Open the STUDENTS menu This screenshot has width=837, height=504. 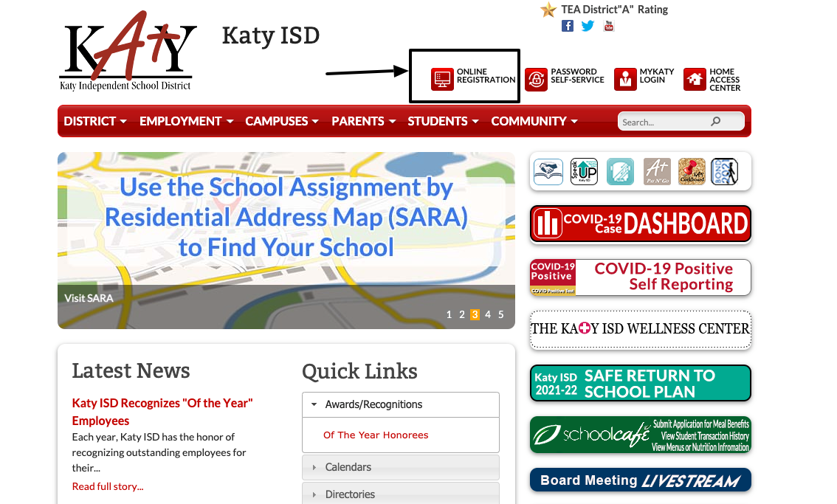[x=443, y=121]
